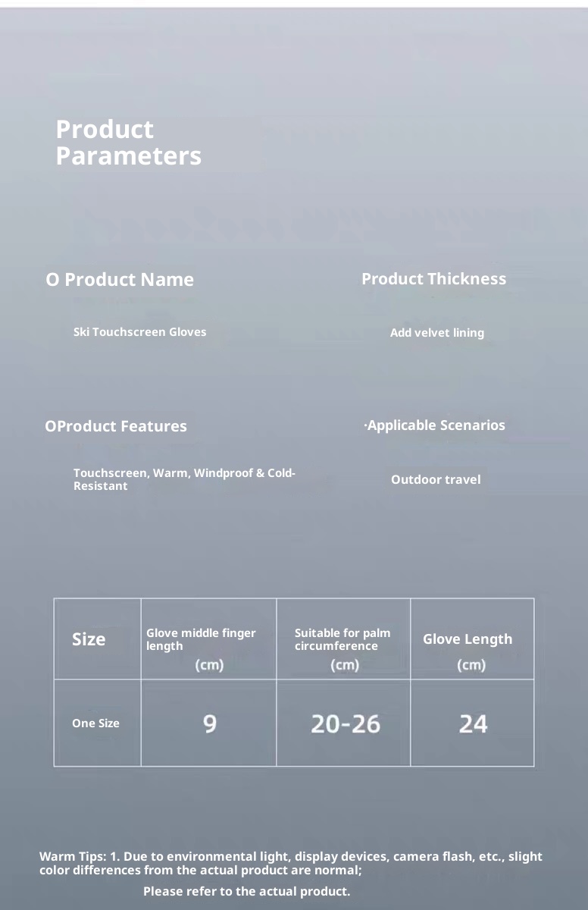This screenshot has height=910, width=588.
Task: Select the Glove middle finger length header
Action: point(201,639)
